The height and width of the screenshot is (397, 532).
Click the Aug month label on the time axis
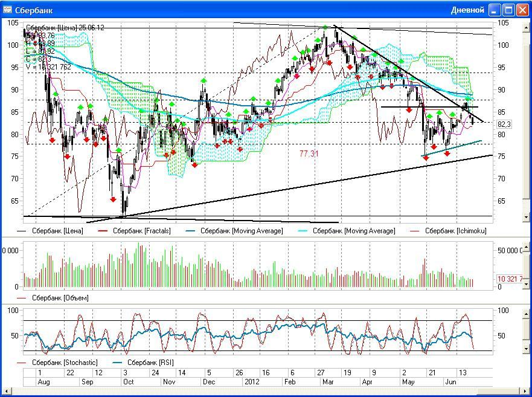(x=43, y=382)
